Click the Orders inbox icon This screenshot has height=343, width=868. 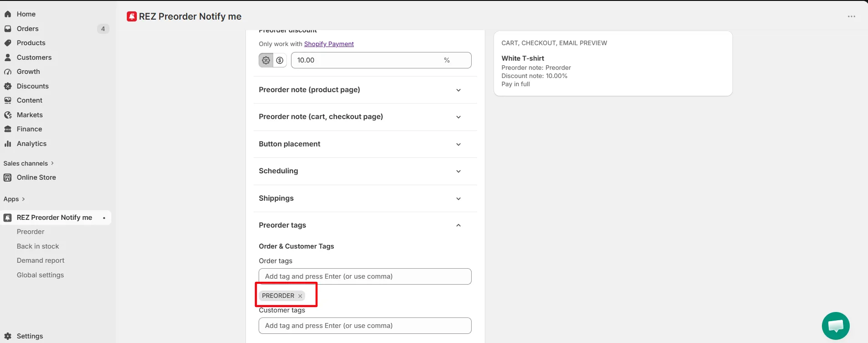tap(8, 29)
